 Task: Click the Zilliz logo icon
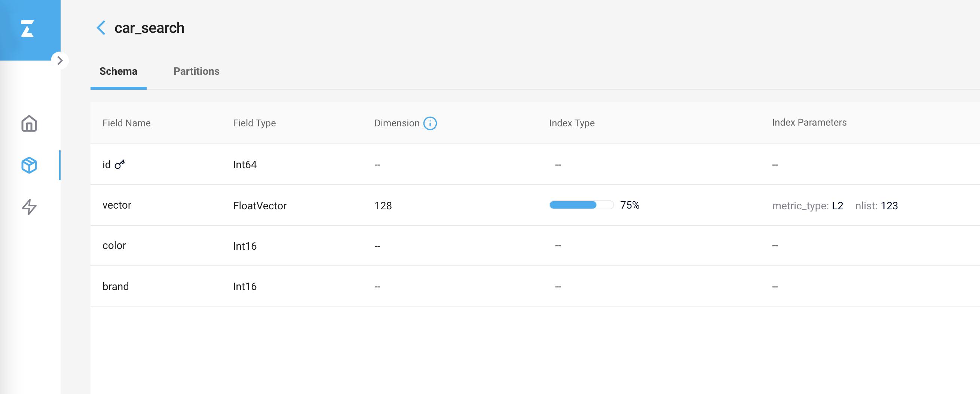(27, 28)
